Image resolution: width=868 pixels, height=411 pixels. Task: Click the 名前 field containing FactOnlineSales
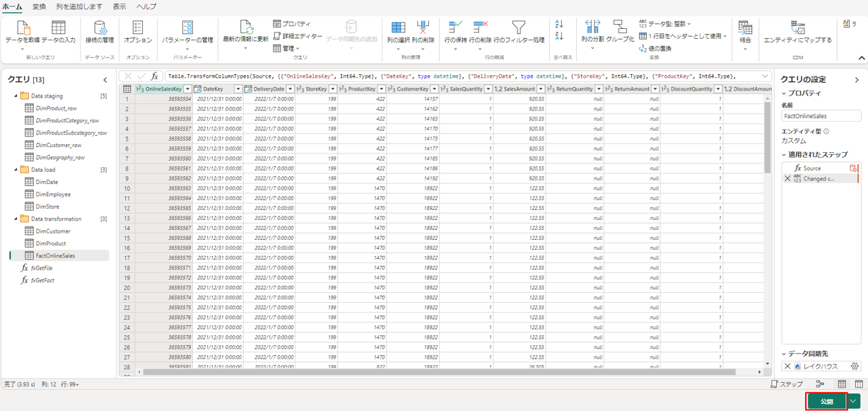click(821, 116)
